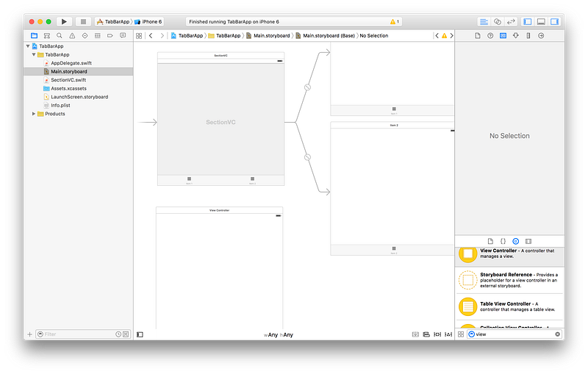Select Table View Controller library object
Viewport: 588px width, 374px height.
(x=509, y=306)
